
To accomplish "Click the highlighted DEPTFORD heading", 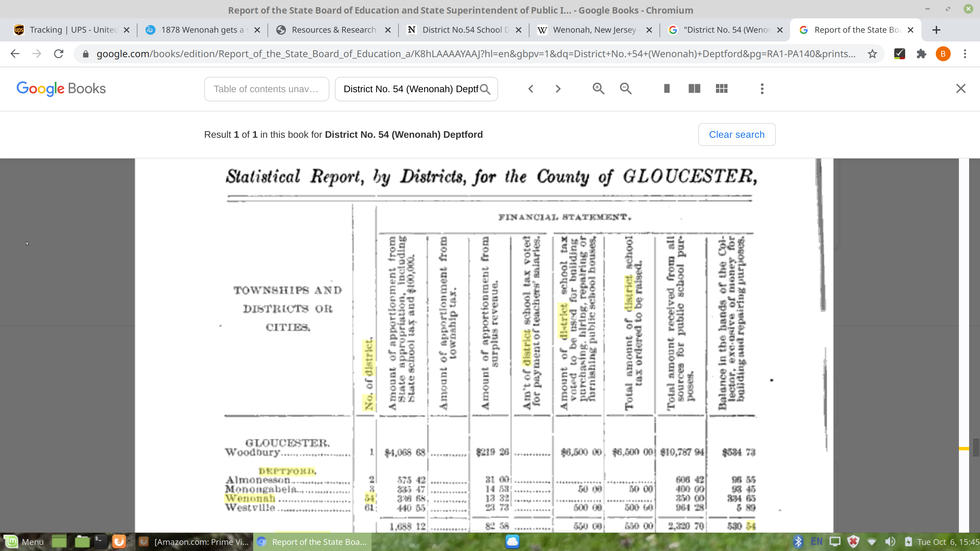I will coord(287,471).
